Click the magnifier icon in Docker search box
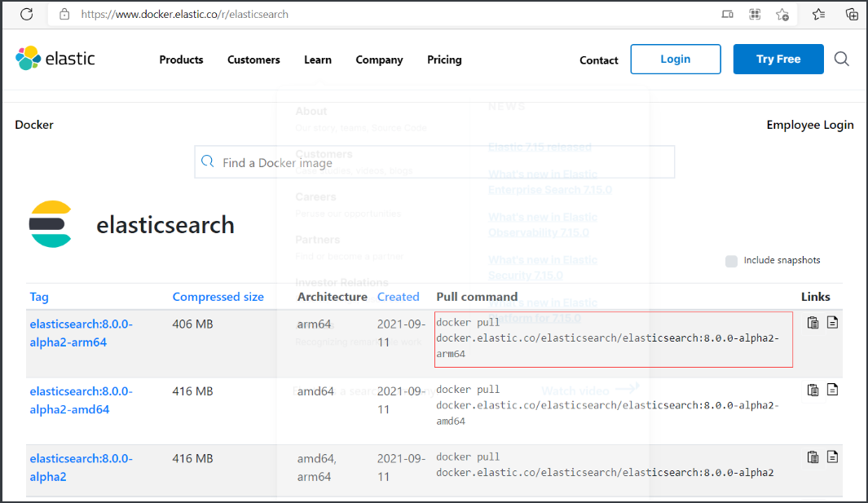The image size is (868, 503). pyautogui.click(x=208, y=161)
